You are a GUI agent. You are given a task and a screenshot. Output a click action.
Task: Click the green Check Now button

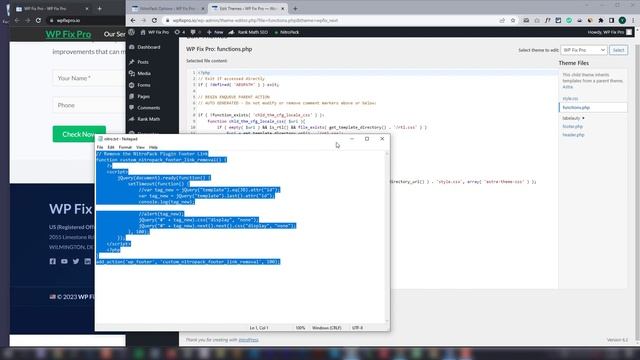(x=79, y=134)
